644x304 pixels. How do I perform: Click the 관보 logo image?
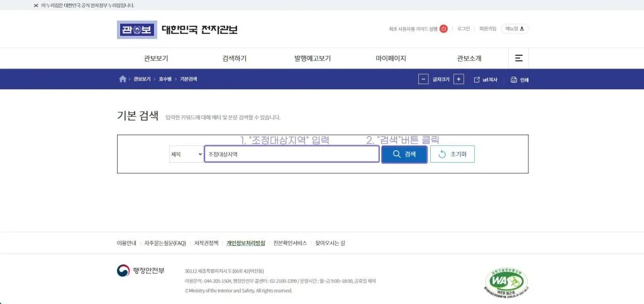coord(136,30)
